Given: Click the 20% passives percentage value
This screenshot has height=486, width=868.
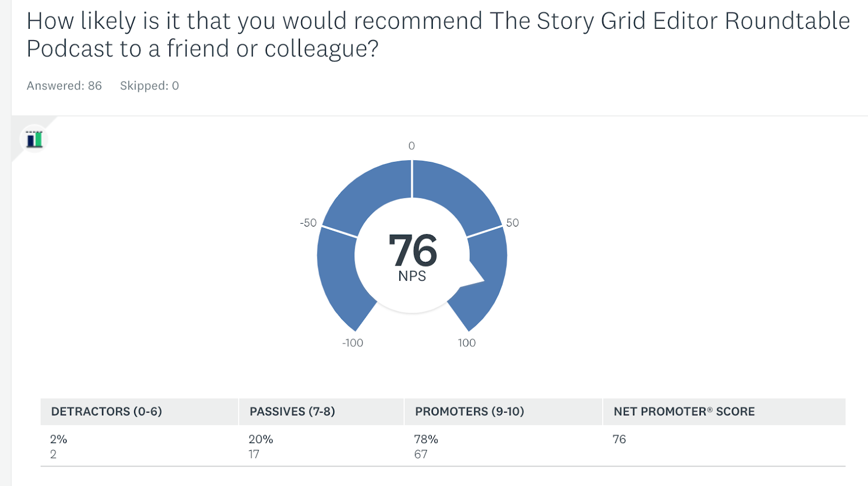Looking at the screenshot, I should point(261,439).
